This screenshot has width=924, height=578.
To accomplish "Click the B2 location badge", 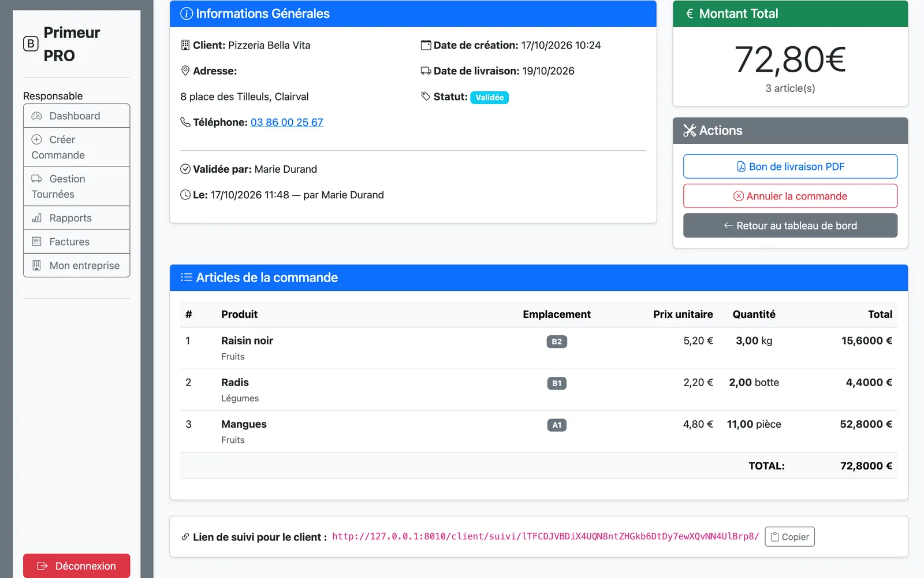I will click(557, 341).
